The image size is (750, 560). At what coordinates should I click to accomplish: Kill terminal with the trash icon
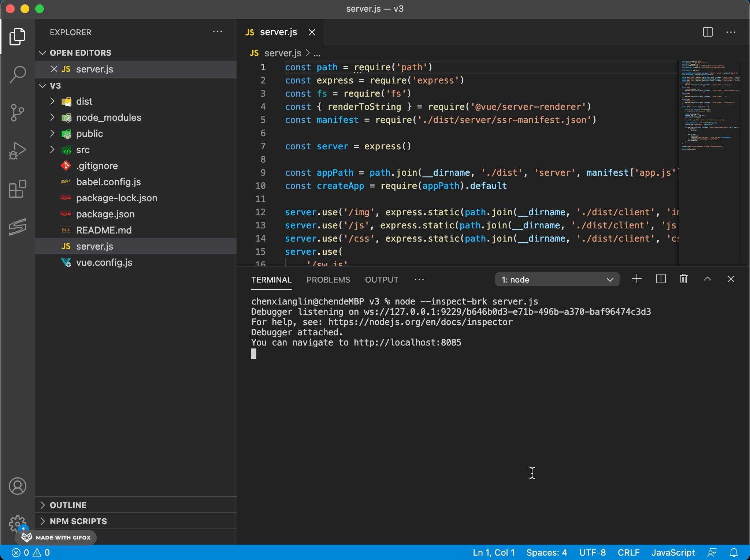683,279
